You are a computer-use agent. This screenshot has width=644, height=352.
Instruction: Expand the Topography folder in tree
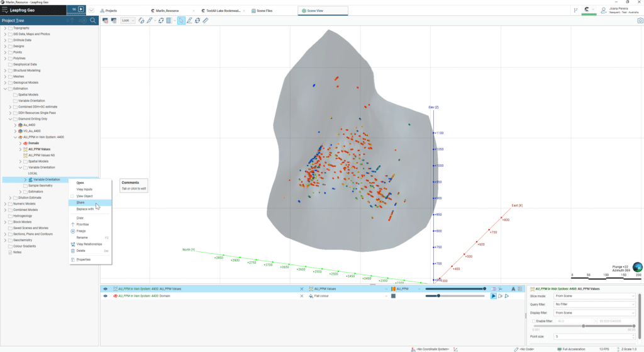click(x=5, y=28)
